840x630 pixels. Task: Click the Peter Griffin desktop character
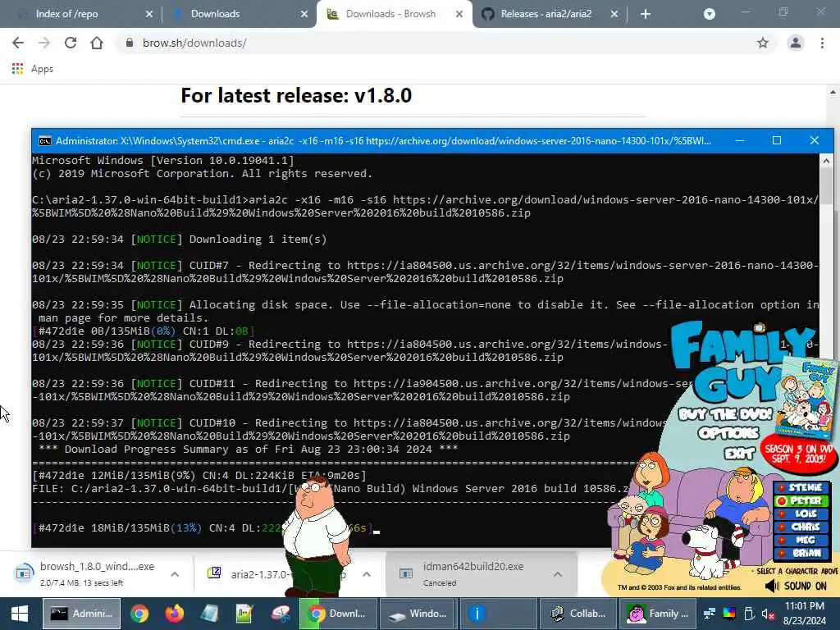click(316, 536)
